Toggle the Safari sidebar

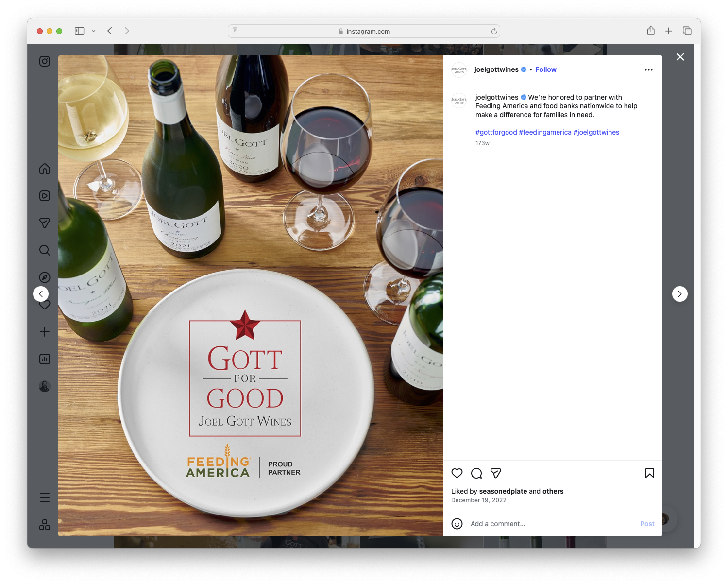click(80, 31)
